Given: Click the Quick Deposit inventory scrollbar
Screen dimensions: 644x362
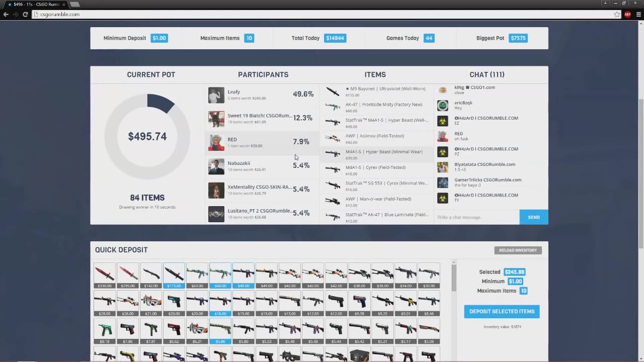Looking at the screenshot, I should [454, 278].
